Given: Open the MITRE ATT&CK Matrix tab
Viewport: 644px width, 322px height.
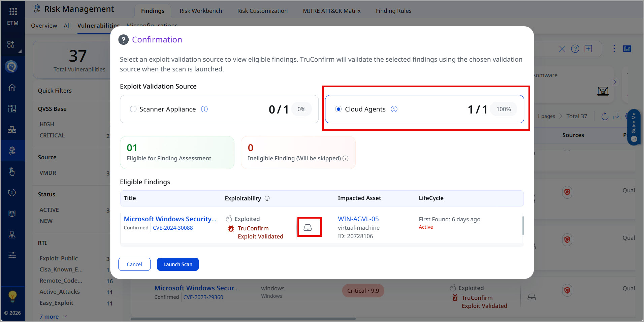Looking at the screenshot, I should 332,11.
